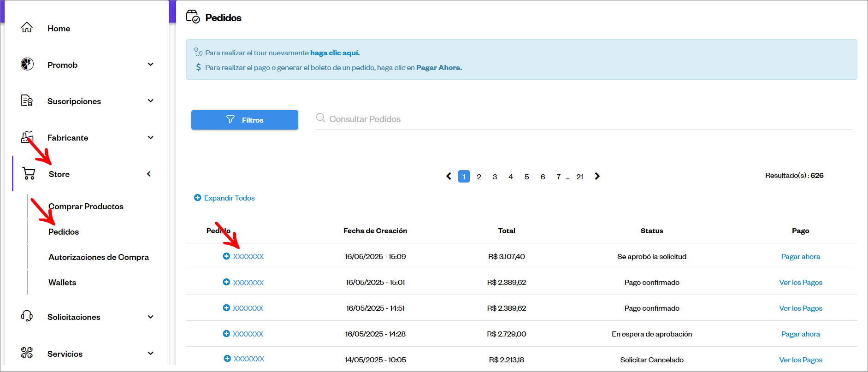Click Pagar ahora for the R$ 3.107,40 order

point(800,257)
